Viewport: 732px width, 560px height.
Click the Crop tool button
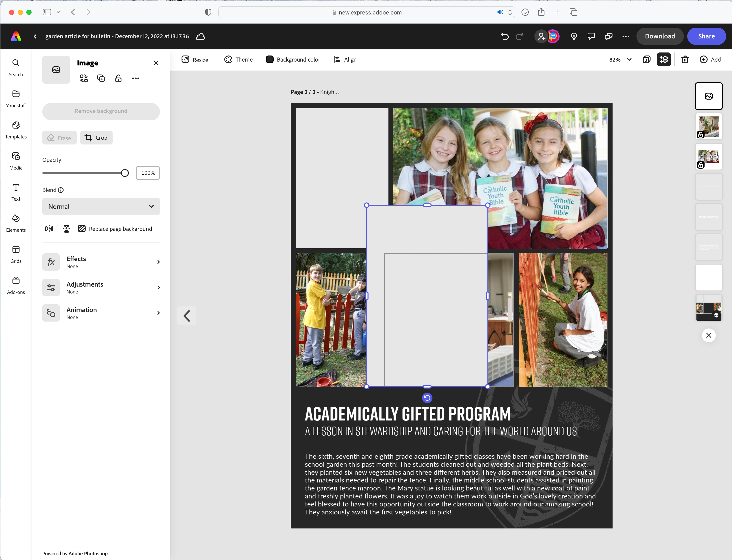pos(96,138)
